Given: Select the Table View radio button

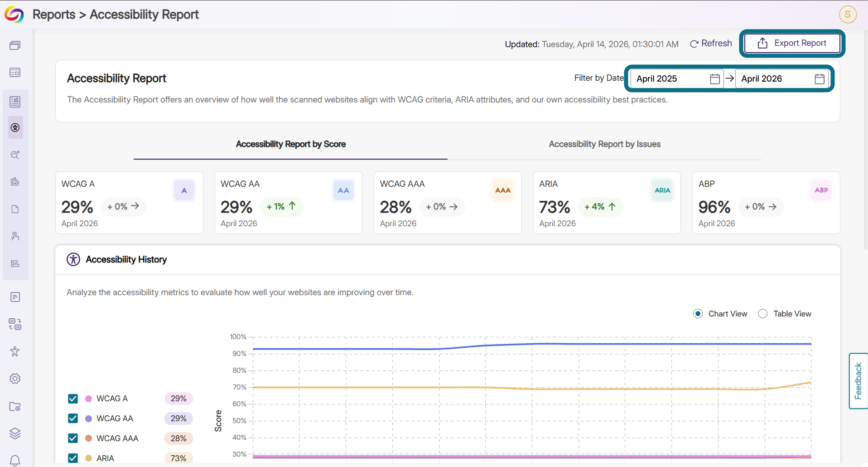Looking at the screenshot, I should pos(763,314).
